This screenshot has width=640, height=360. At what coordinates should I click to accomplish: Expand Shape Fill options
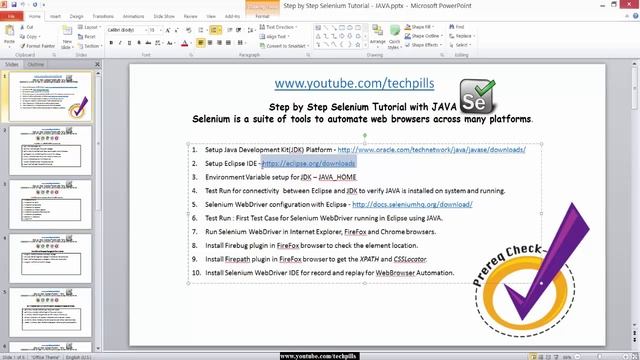coord(419,27)
